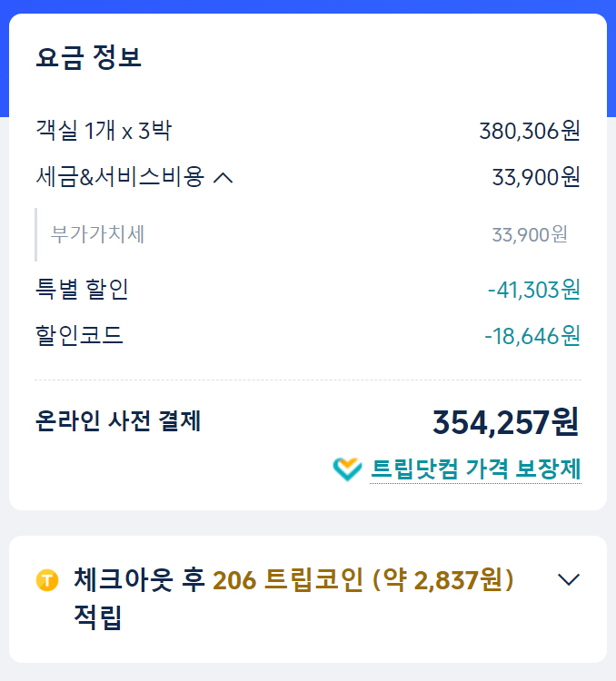
Task: Click the -18,646원 discount code amount
Action: [x=532, y=336]
